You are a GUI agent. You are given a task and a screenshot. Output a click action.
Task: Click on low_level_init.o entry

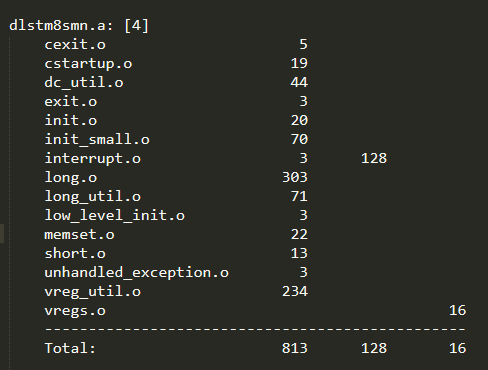click(115, 215)
